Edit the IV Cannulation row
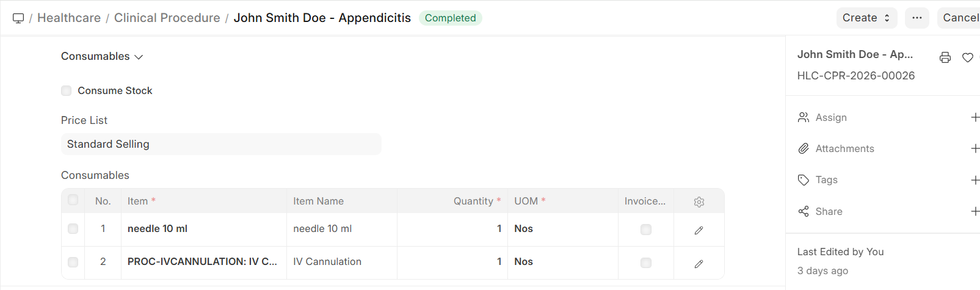 coord(699,264)
